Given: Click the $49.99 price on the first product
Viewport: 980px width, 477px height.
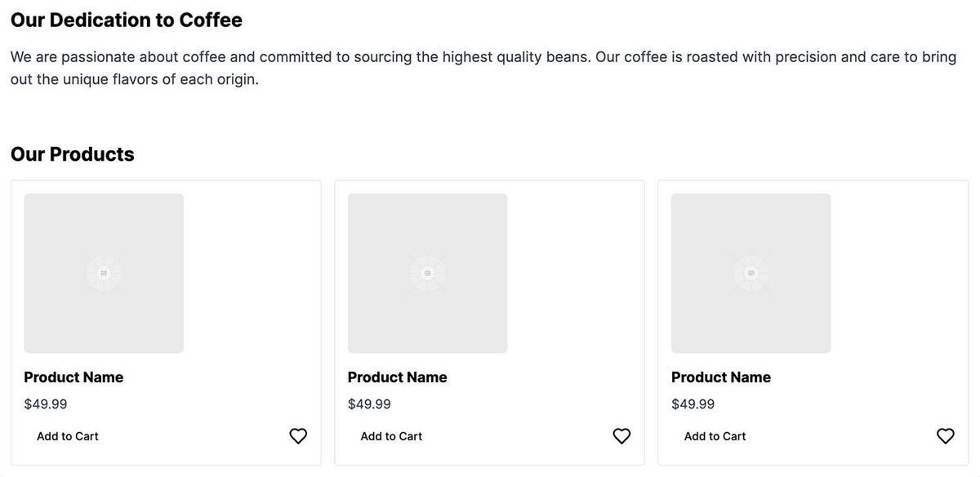Looking at the screenshot, I should (x=46, y=403).
